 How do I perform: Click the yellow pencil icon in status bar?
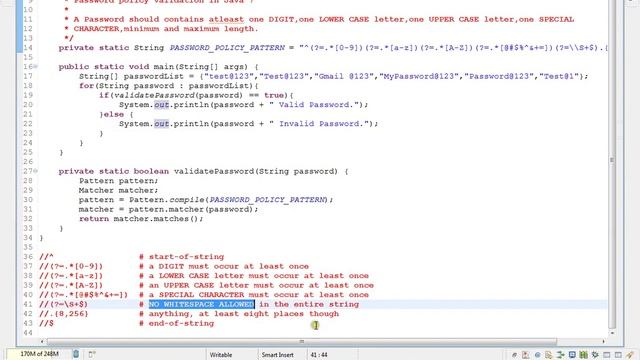630,355
